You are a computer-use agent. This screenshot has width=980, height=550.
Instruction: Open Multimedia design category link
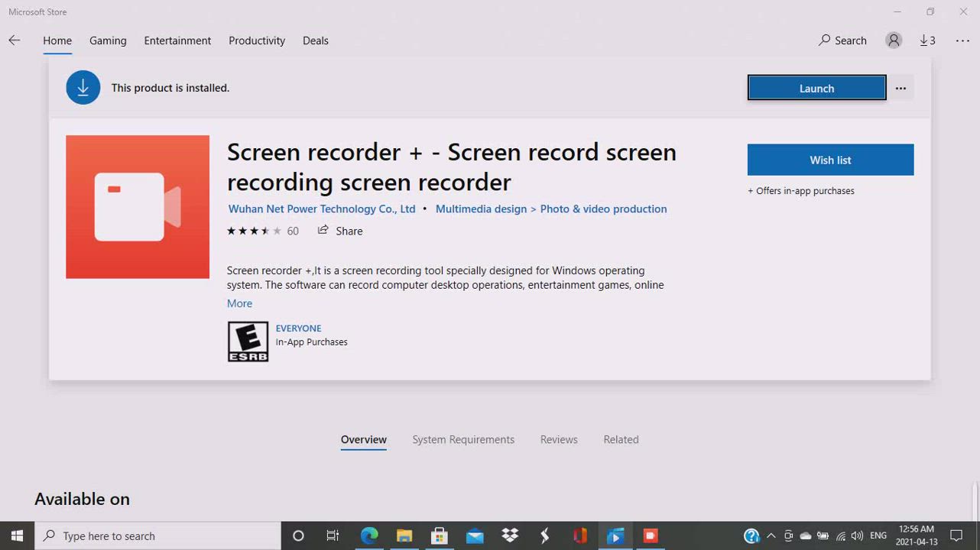click(481, 209)
